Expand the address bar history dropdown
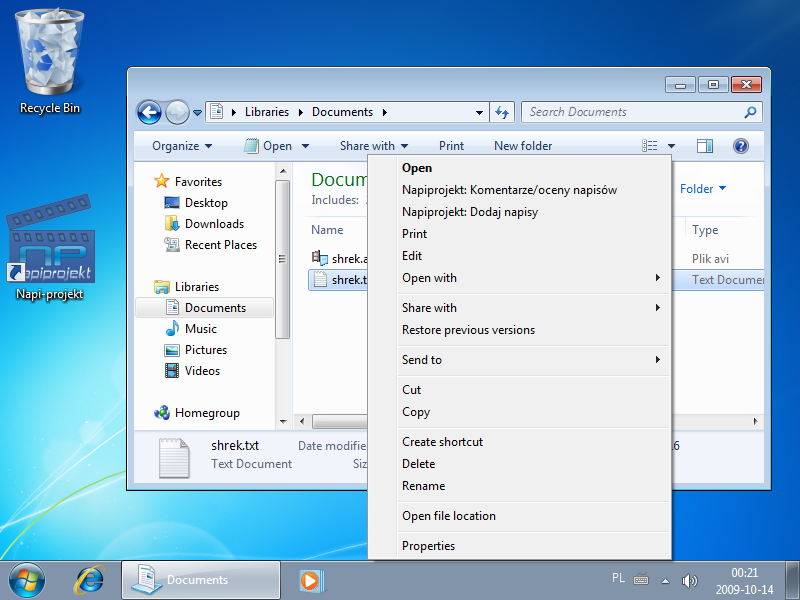The width and height of the screenshot is (800, 600). click(479, 112)
